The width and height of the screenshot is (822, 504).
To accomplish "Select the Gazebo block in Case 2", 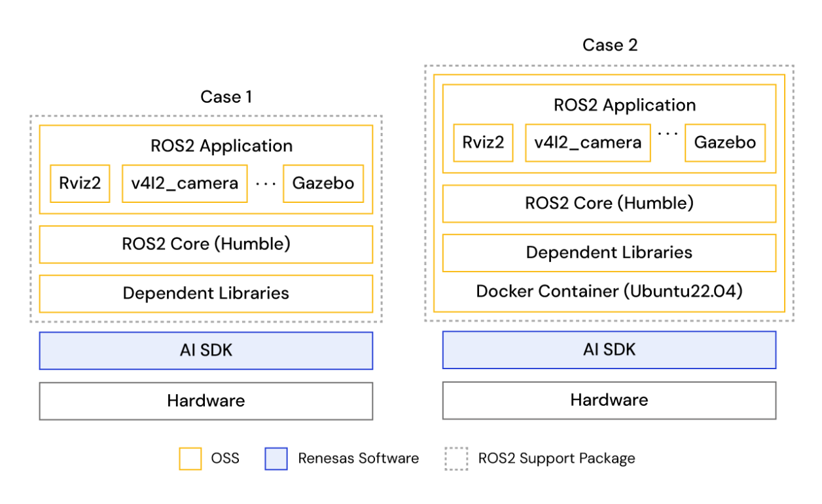I will [724, 143].
